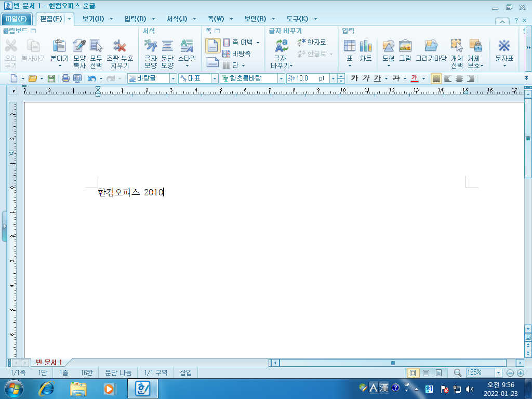Click the 빈 문서 1 document tab
Screen dimensions: 532x399
(48, 362)
